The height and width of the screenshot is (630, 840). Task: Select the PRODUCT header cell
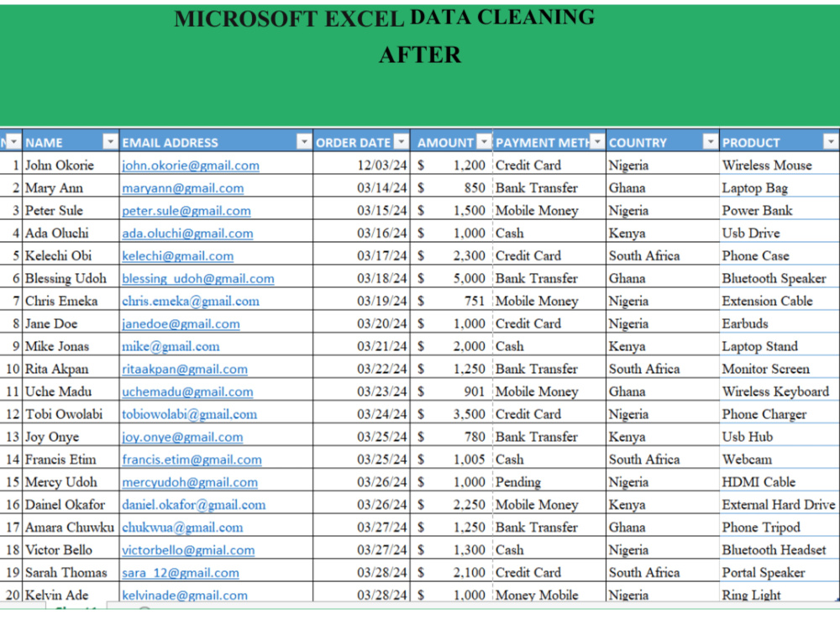tap(780, 142)
